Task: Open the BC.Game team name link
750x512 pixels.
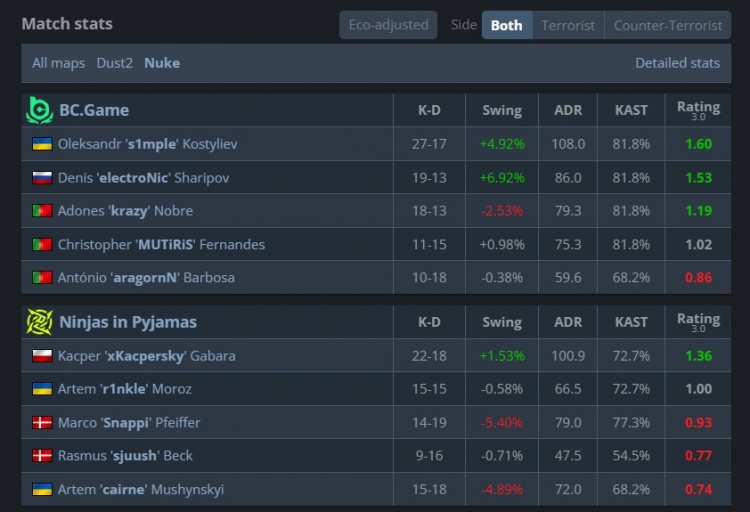Action: click(94, 110)
